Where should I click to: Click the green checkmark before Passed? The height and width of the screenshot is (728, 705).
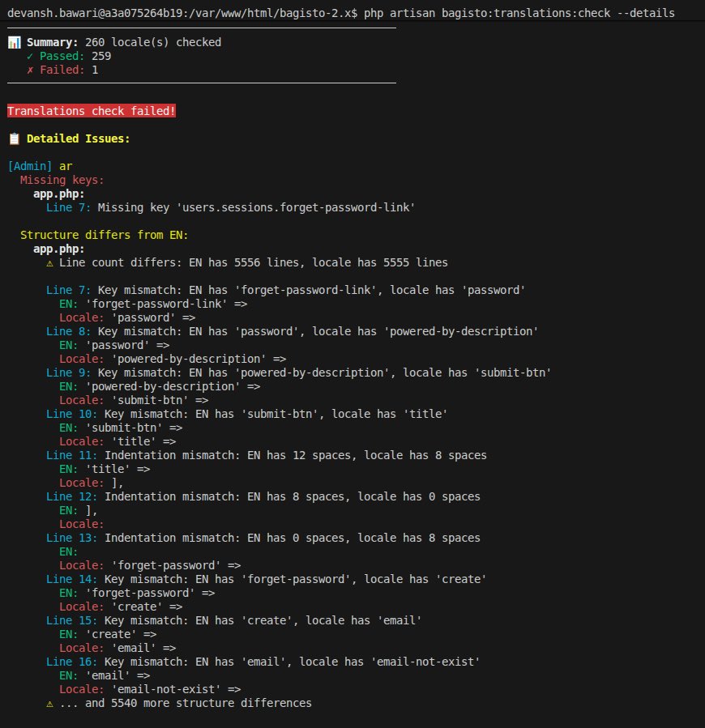pos(30,56)
